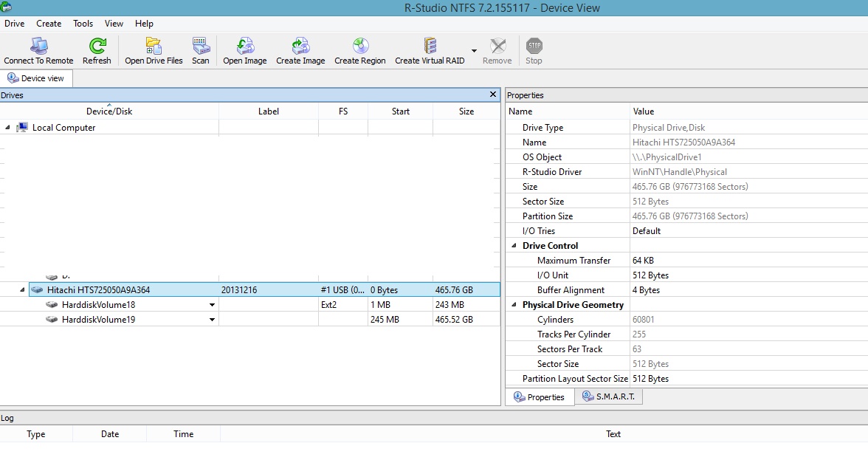The height and width of the screenshot is (460, 868).
Task: Sort by the Size column header in Drives
Action: tap(466, 111)
